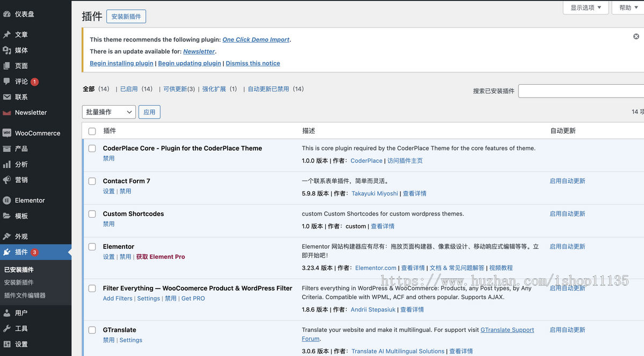
Task: Click the Appearance paintbrush icon
Action: [x=7, y=236]
